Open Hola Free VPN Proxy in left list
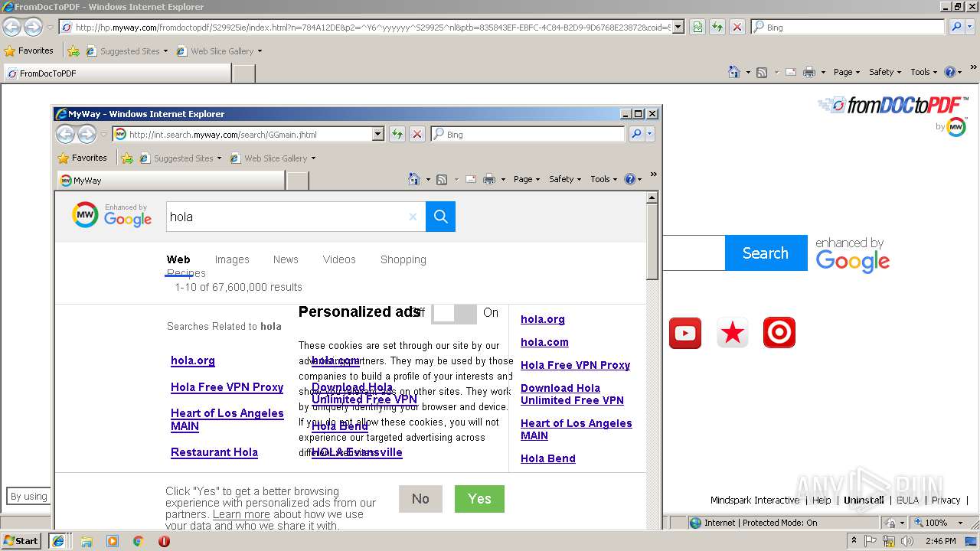Image resolution: width=980 pixels, height=551 pixels. tap(227, 387)
